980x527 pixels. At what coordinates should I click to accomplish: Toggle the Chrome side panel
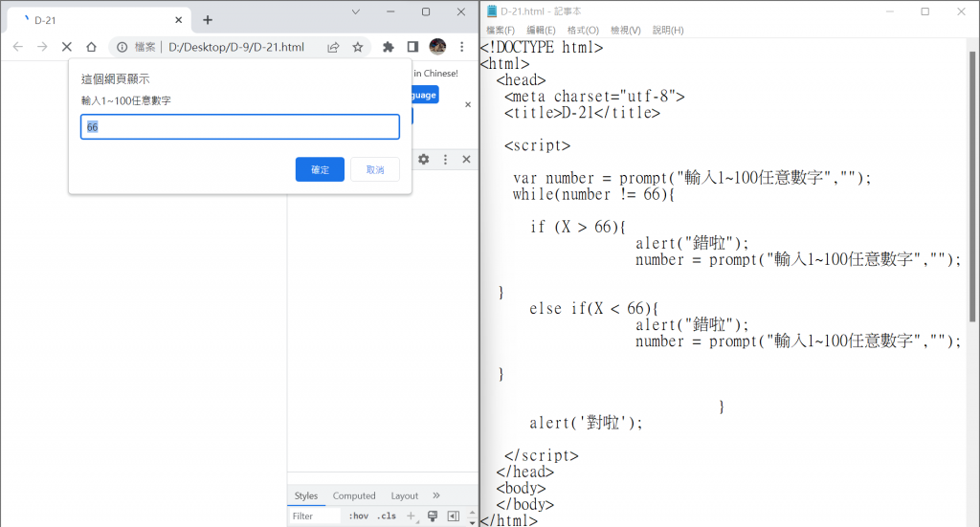pyautogui.click(x=412, y=47)
